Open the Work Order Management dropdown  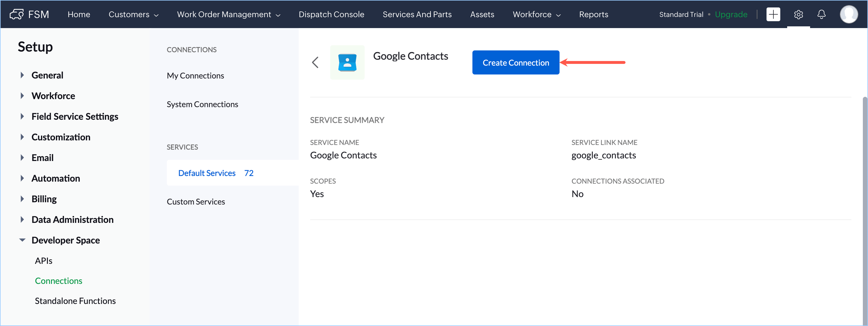tap(228, 15)
